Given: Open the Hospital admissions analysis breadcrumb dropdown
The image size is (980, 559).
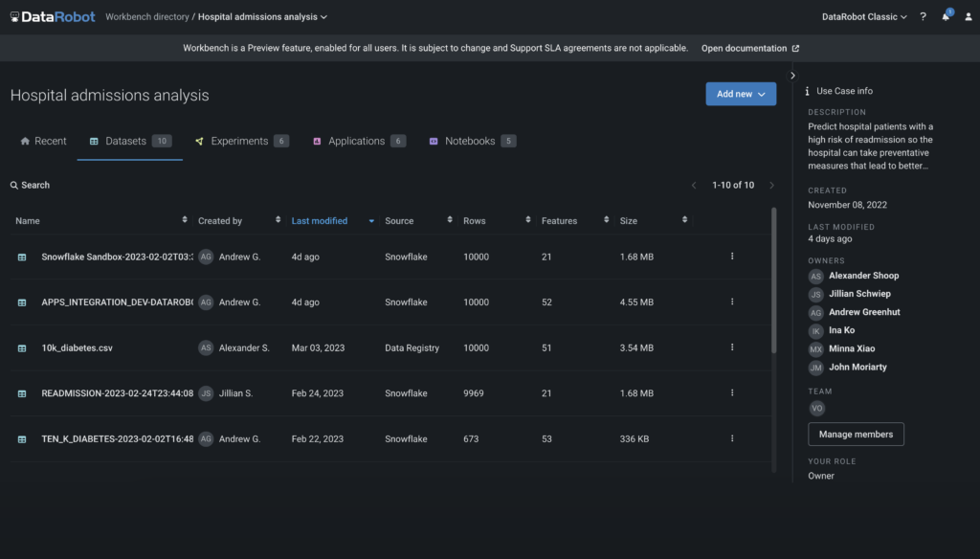Looking at the screenshot, I should pyautogui.click(x=262, y=17).
